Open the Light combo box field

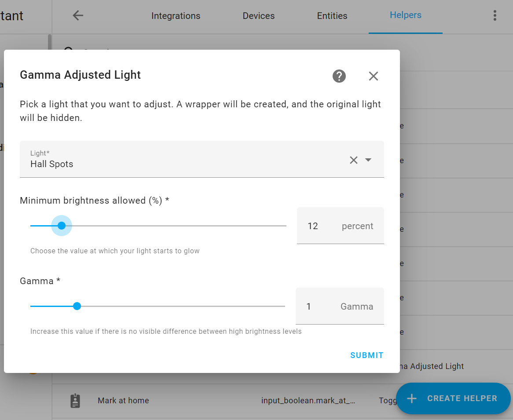point(176,160)
